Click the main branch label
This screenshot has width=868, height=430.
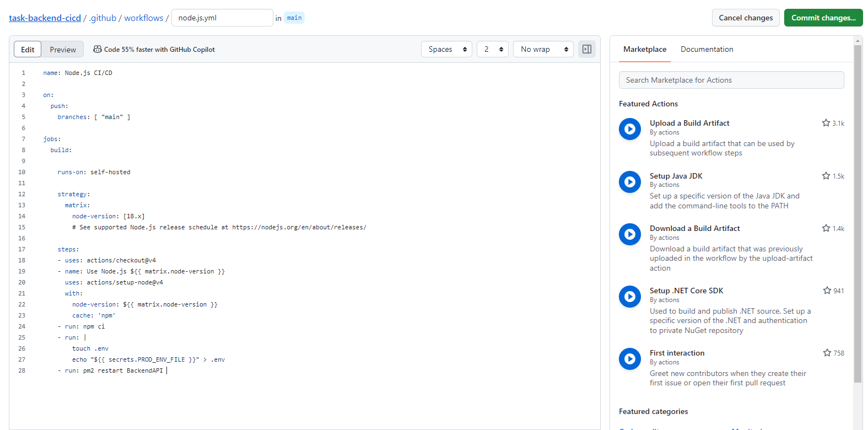(294, 18)
